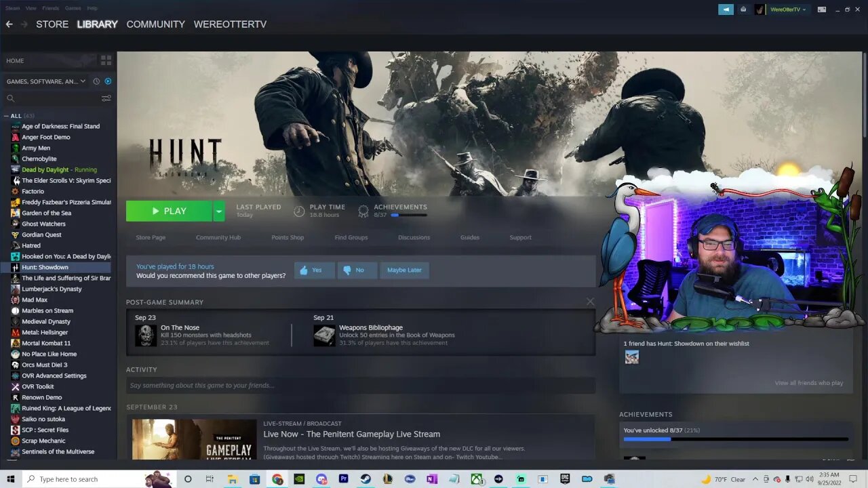Click the Chernobylite game icon
The image size is (868, 488).
pos(16,159)
